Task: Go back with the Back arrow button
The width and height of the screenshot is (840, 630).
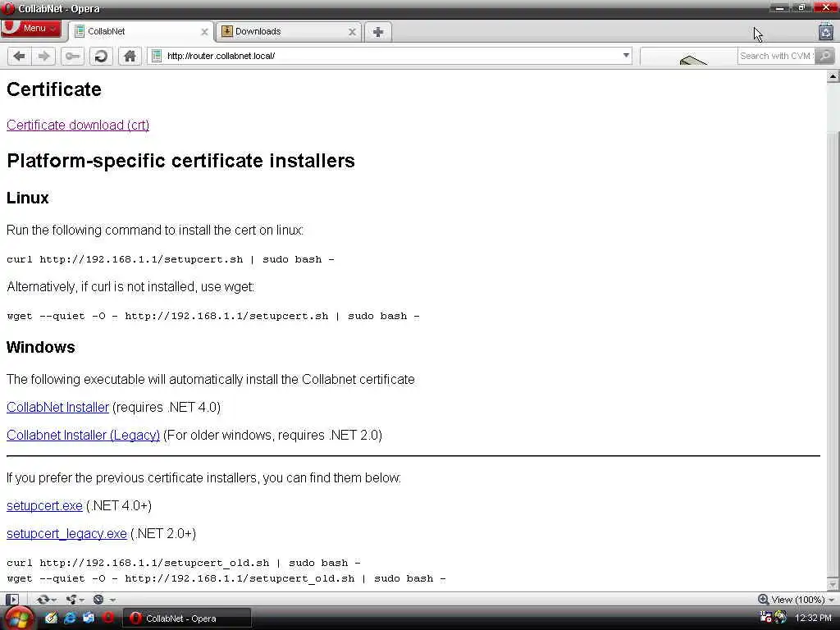Action: pyautogui.click(x=20, y=56)
